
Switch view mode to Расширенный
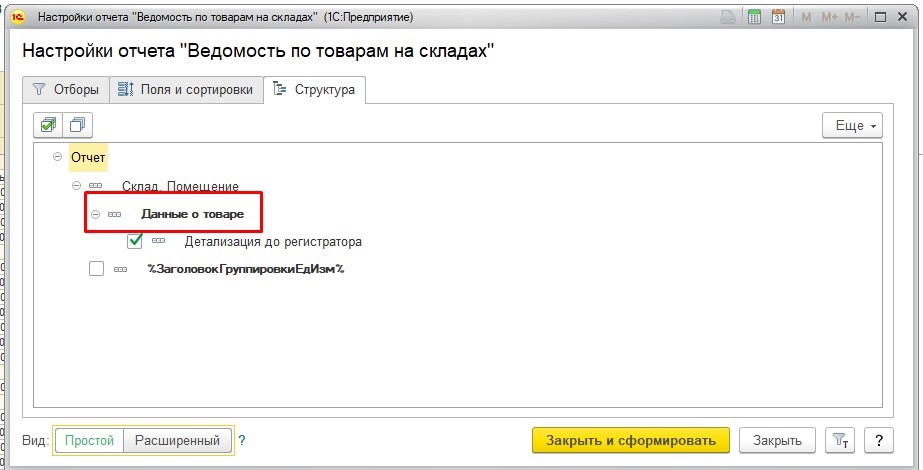coord(178,440)
